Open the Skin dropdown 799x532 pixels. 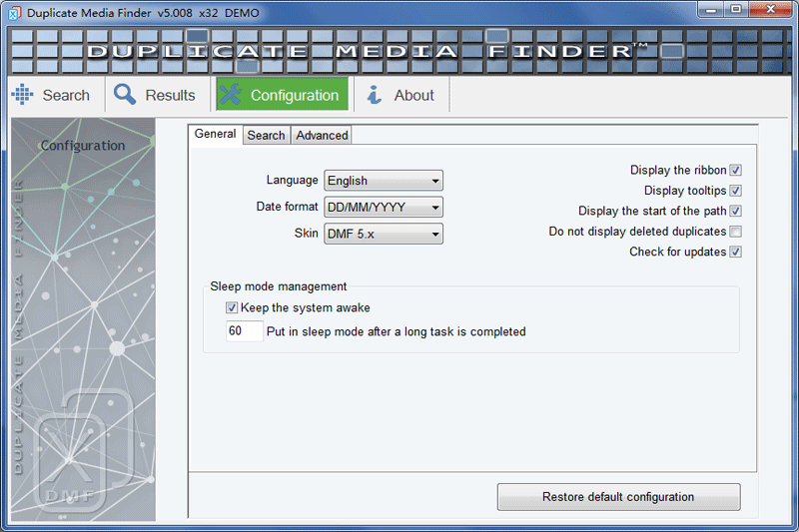click(384, 234)
